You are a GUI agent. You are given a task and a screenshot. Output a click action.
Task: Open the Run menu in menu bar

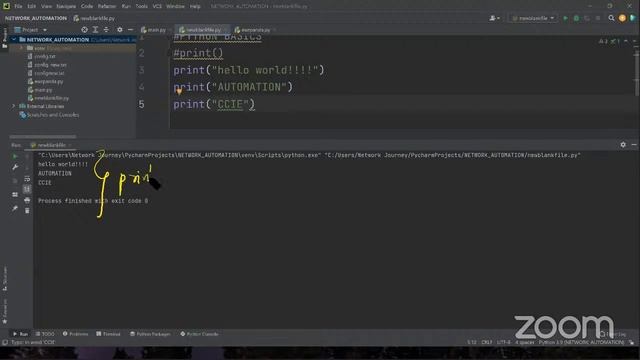tap(126, 6)
